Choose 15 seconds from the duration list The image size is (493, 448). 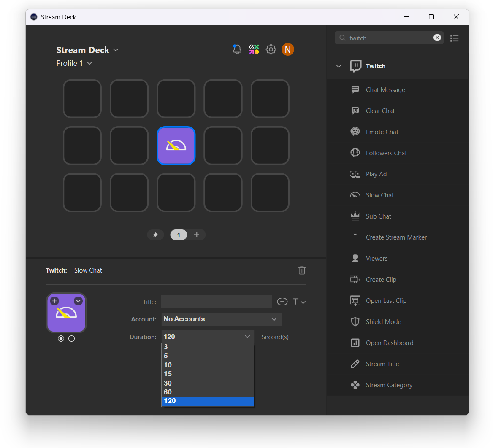pyautogui.click(x=208, y=374)
